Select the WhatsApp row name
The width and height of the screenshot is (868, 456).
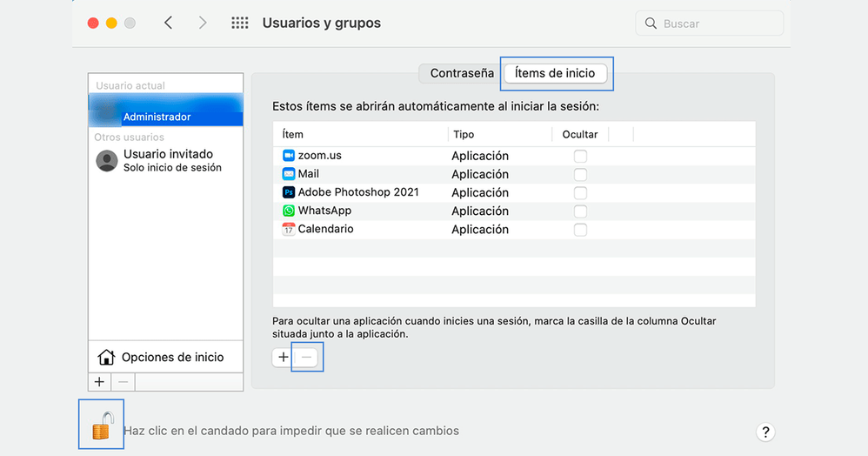pyautogui.click(x=324, y=211)
